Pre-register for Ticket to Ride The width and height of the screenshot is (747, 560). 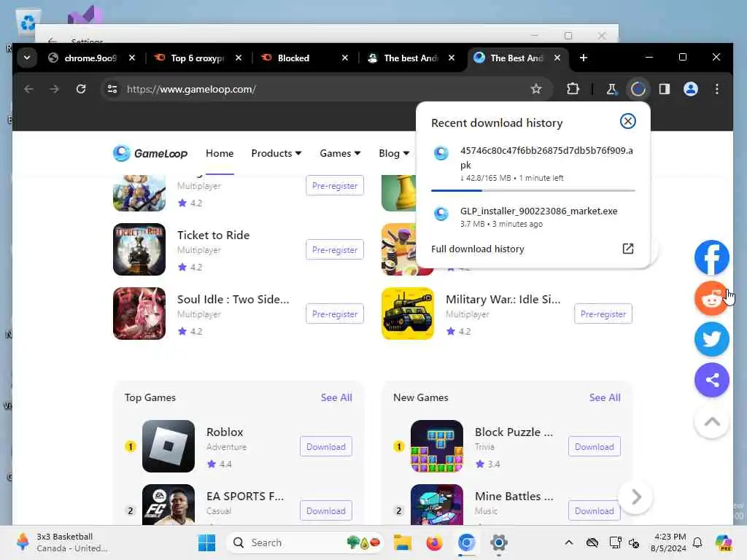(335, 249)
